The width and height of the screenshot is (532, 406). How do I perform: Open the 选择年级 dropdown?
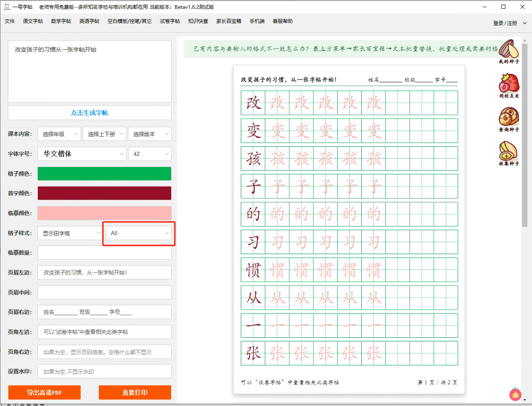click(x=59, y=134)
